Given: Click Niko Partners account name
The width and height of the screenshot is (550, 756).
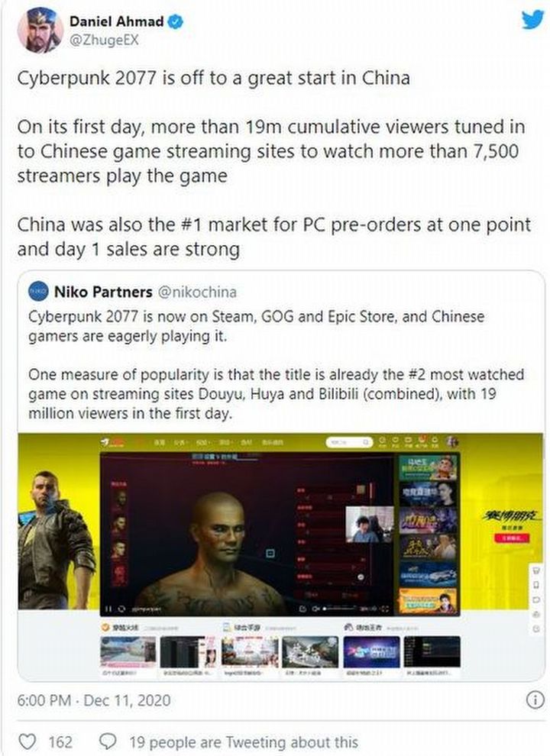Looking at the screenshot, I should [103, 292].
